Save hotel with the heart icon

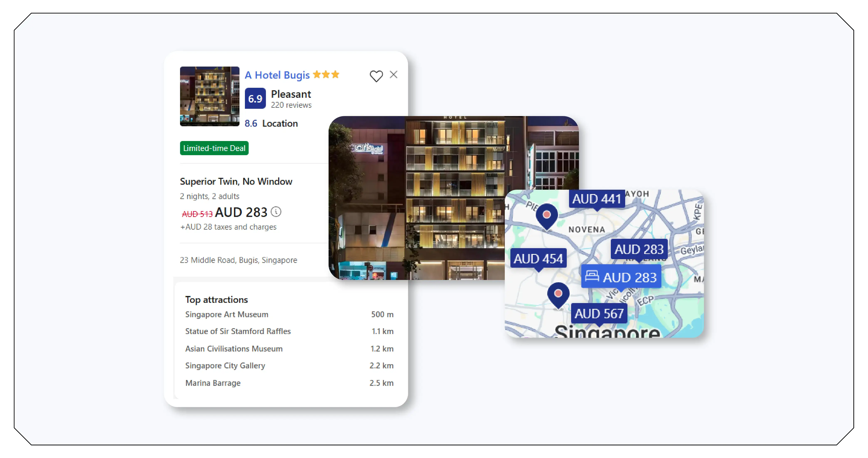click(376, 76)
